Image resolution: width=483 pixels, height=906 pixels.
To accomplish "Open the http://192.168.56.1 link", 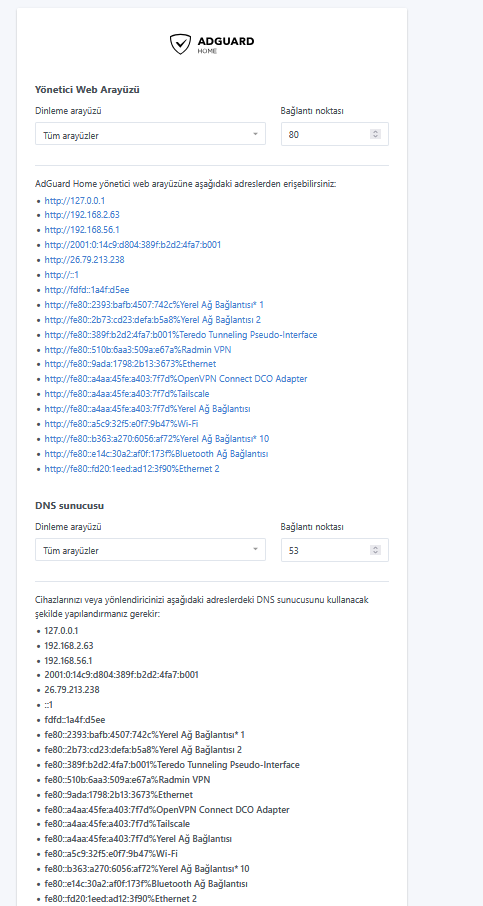I will [82, 230].
